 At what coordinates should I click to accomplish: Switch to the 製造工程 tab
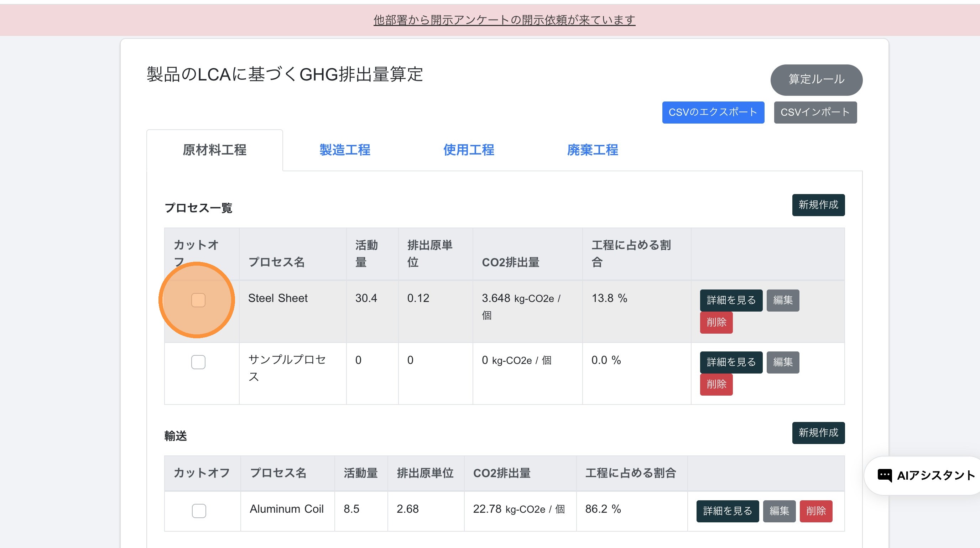point(345,150)
